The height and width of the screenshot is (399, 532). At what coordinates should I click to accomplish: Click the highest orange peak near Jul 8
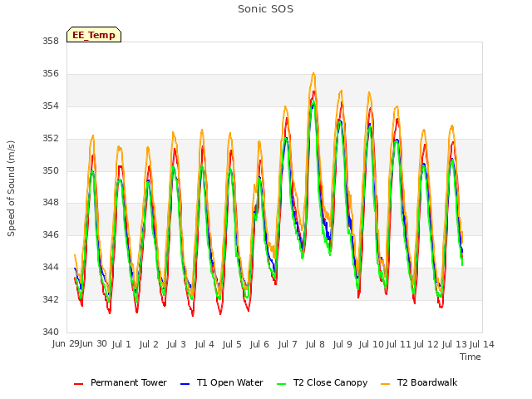[313, 73]
